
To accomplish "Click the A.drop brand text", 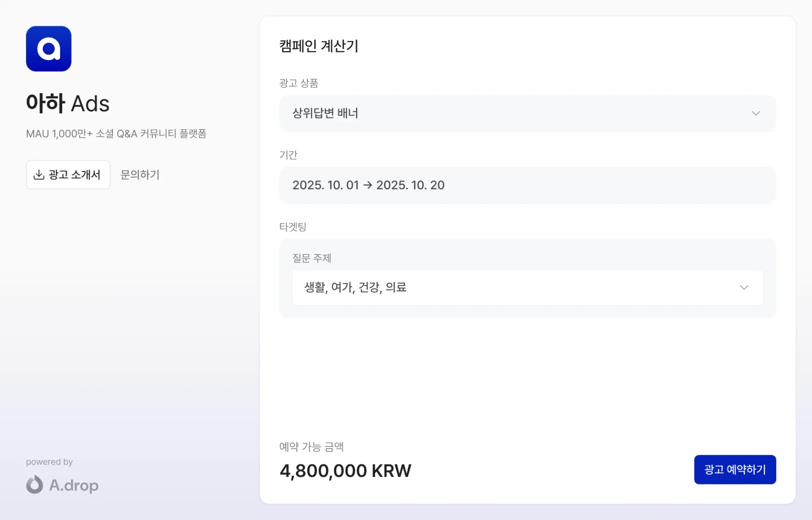I will pyautogui.click(x=74, y=485).
